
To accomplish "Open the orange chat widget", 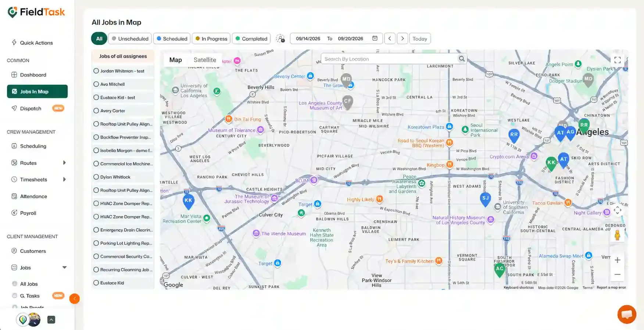I will click(x=627, y=315).
